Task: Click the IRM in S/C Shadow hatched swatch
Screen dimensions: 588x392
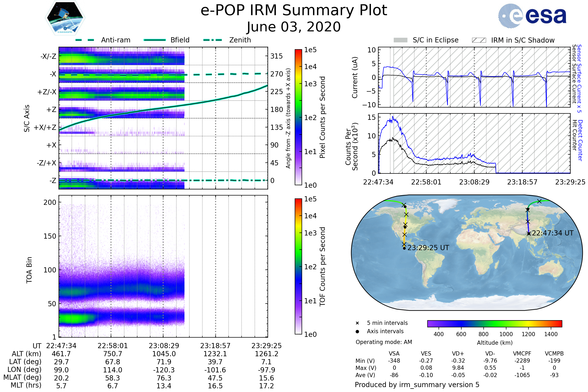Action: pos(479,40)
